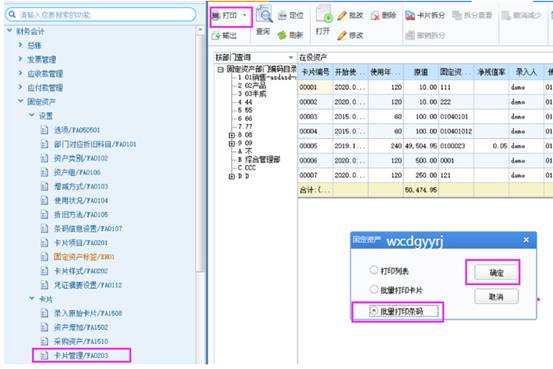
Task: Open 增减方式/FA0103 item
Action: tap(81, 186)
